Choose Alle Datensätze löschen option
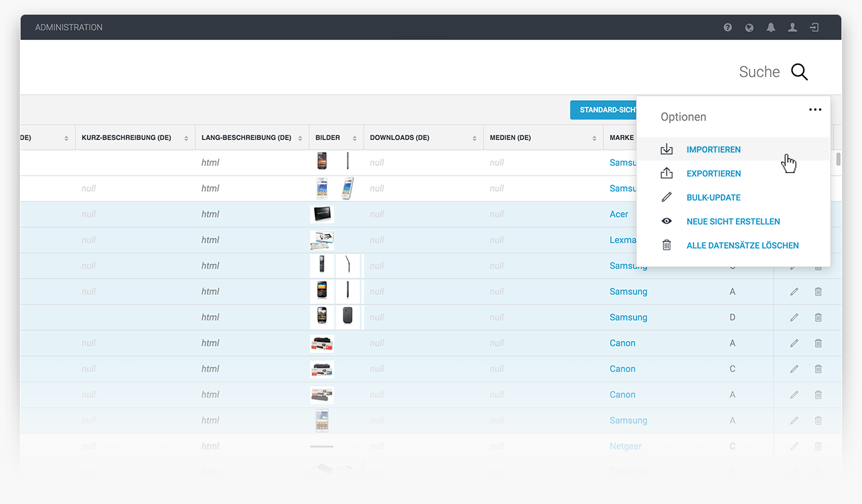This screenshot has height=504, width=862. (742, 245)
